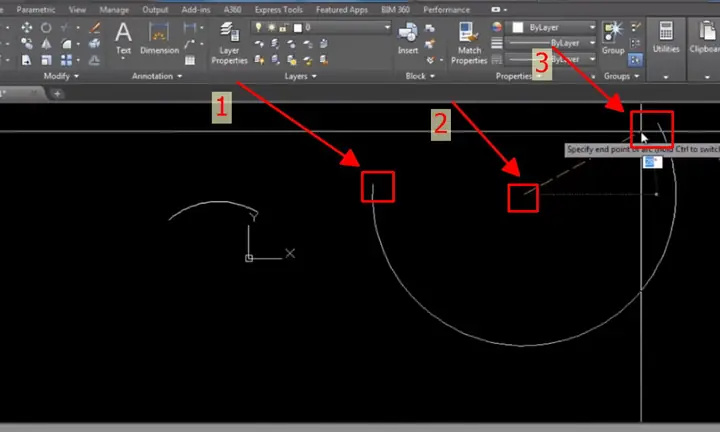Screen dimensions: 720x432
Task: Select the Move tool in Modify panel
Action: point(27,28)
